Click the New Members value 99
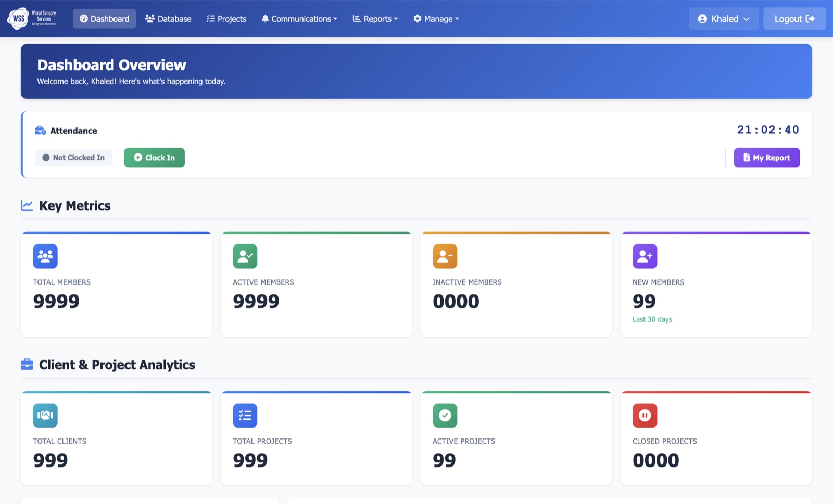This screenshot has height=504, width=833. (644, 302)
